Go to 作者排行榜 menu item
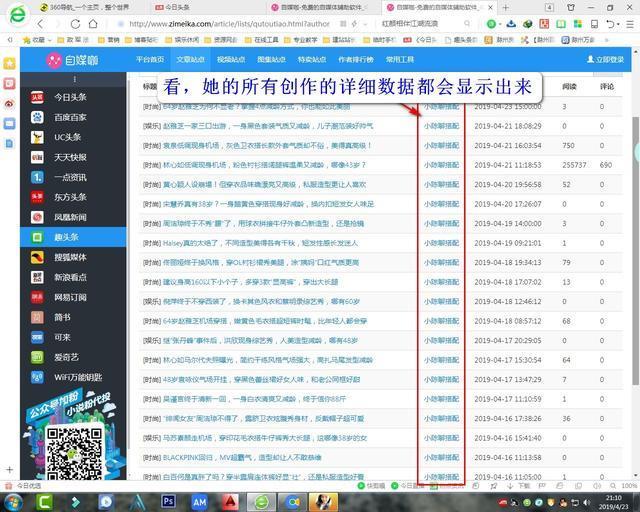The width and height of the screenshot is (640, 512). click(358, 60)
